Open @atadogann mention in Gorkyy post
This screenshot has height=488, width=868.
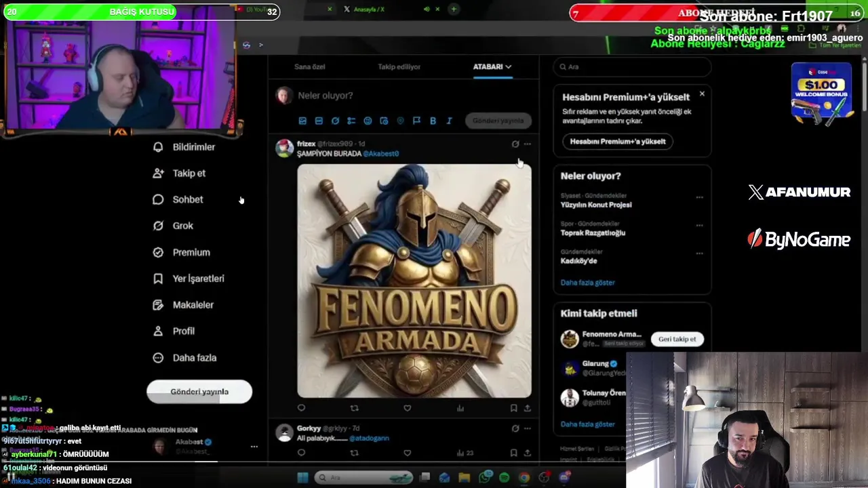pyautogui.click(x=369, y=439)
